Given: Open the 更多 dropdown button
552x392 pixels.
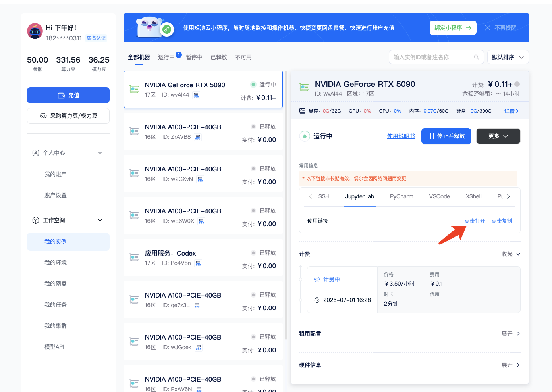Looking at the screenshot, I should (x=498, y=136).
